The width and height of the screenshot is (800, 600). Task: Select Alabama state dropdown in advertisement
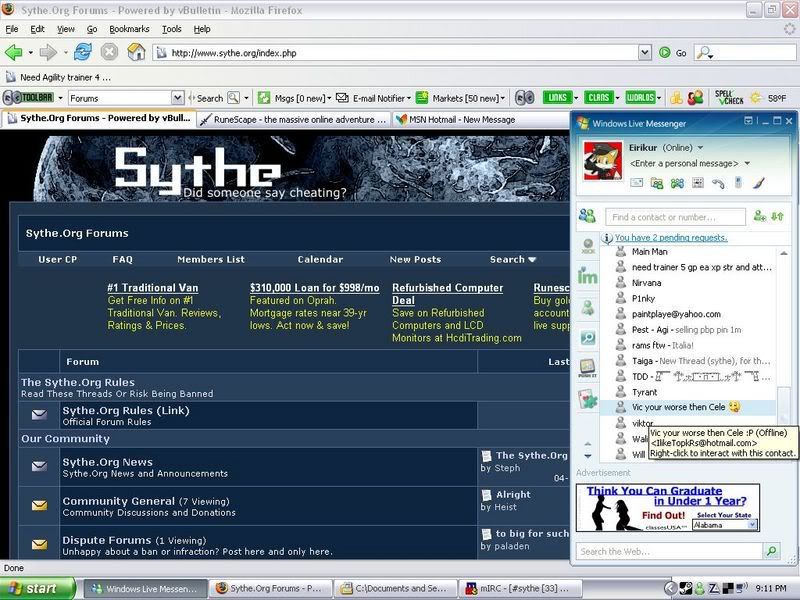[x=725, y=525]
